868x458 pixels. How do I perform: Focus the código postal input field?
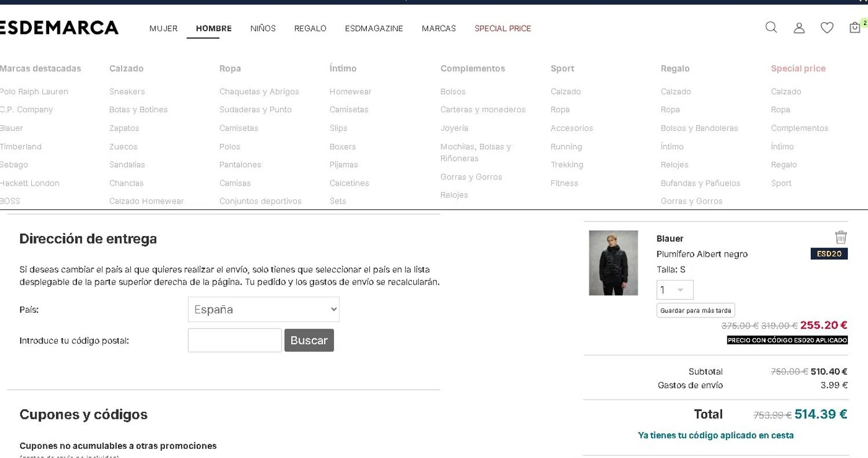coord(234,340)
